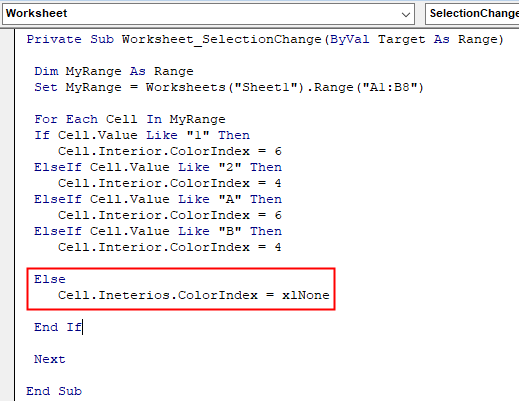
Task: Click the 'ElseIf Cell.Value Like "2" Then' line
Action: (x=158, y=167)
